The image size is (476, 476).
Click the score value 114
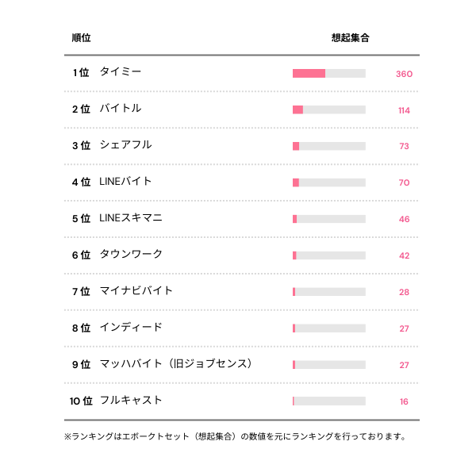[x=404, y=110]
